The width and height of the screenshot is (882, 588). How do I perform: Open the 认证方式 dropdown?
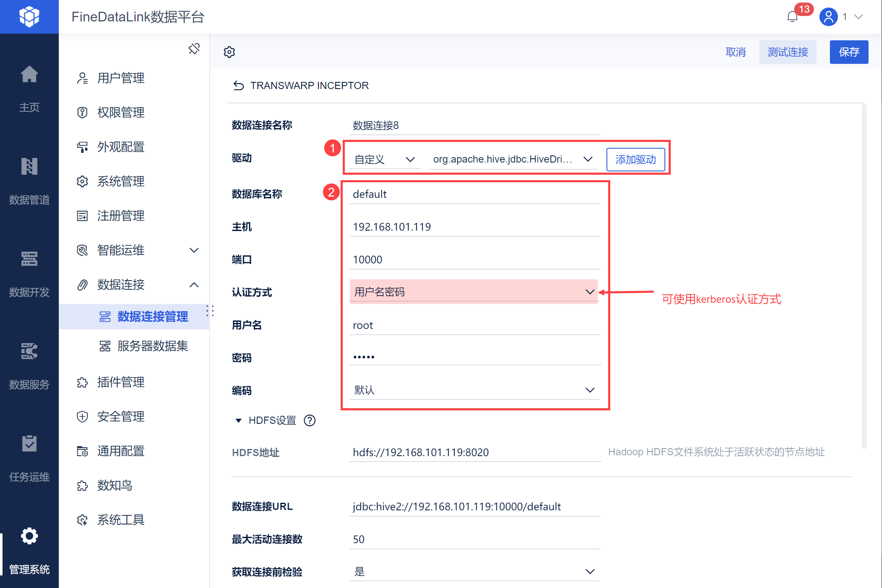click(473, 291)
